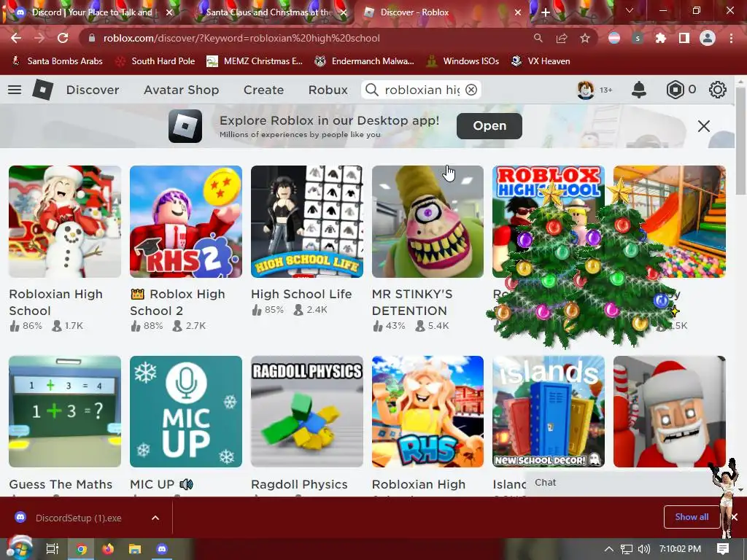Screen dimensions: 747x560
Task: Open Ragdoll Physics thumbnail
Action: tap(307, 411)
